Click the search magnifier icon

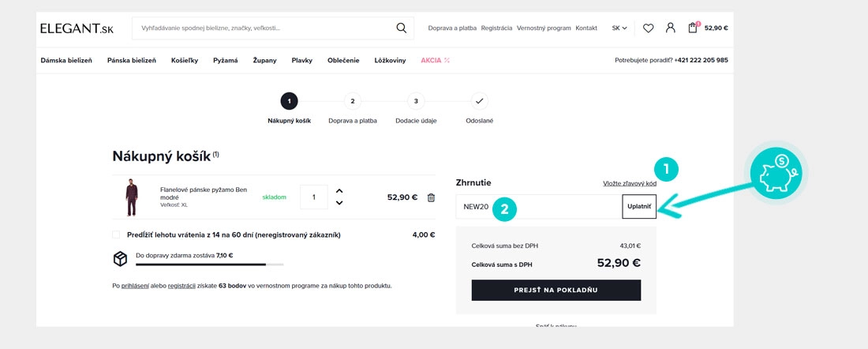point(402,28)
